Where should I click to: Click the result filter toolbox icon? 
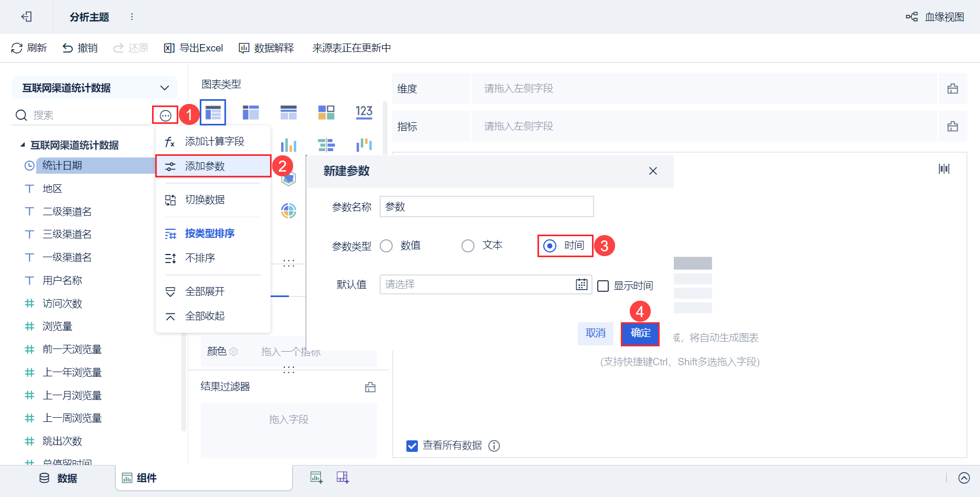tap(370, 387)
